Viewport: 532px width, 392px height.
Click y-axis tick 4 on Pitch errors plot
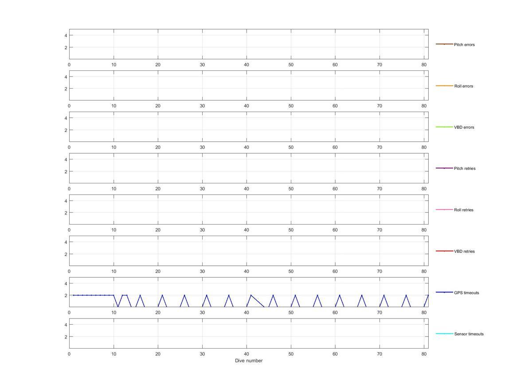[66, 35]
